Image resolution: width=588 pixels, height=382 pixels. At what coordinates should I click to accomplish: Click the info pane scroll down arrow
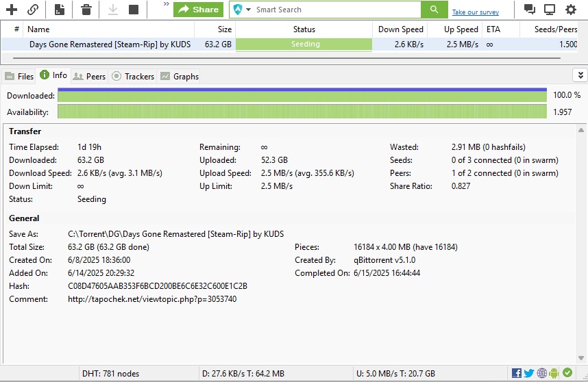point(581,358)
